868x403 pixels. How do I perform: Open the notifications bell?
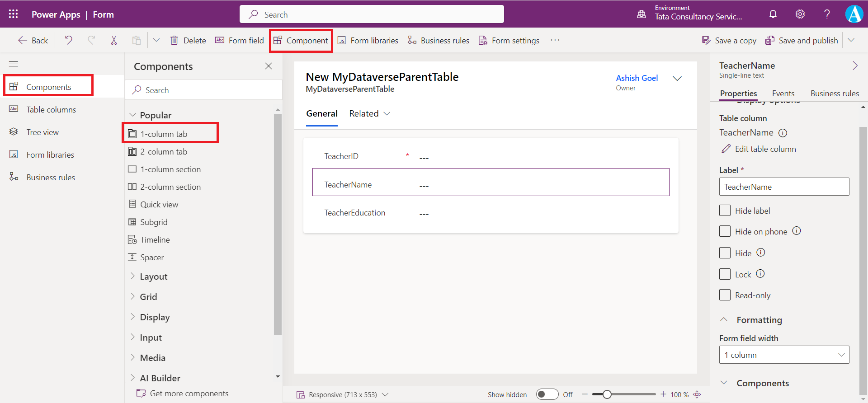point(773,14)
